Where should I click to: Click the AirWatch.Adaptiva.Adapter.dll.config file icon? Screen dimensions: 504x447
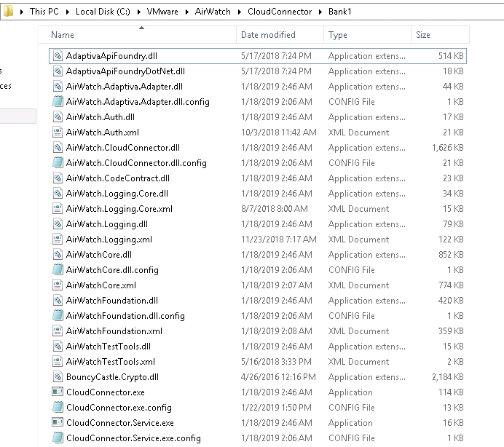coord(58,101)
